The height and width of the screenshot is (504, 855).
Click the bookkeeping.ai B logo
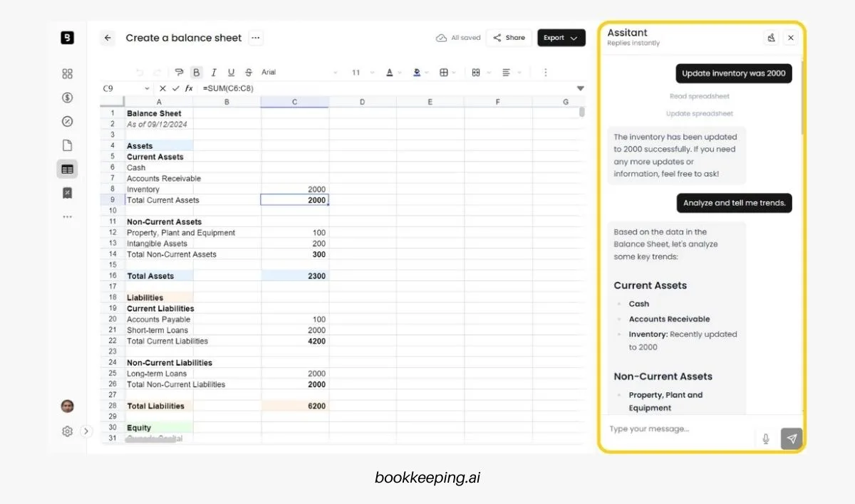pos(67,38)
